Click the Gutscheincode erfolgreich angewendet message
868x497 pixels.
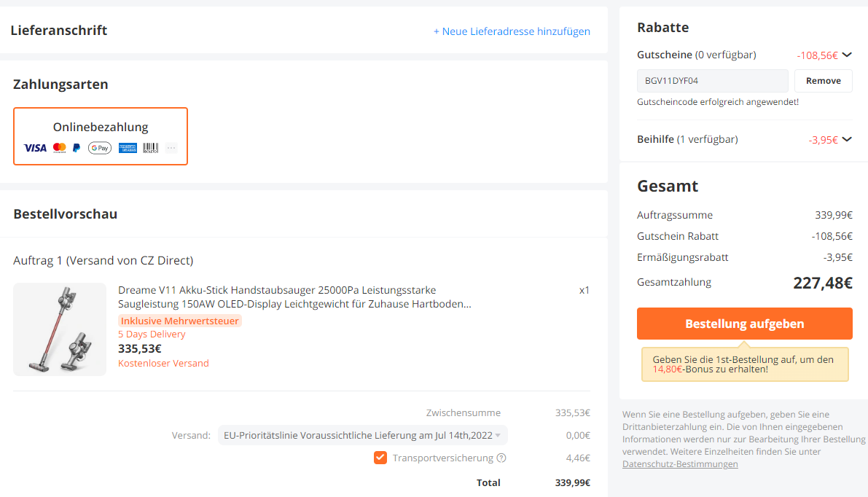718,102
